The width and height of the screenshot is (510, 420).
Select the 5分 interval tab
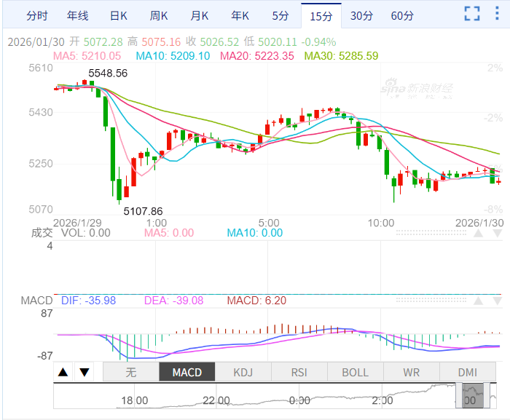(280, 15)
